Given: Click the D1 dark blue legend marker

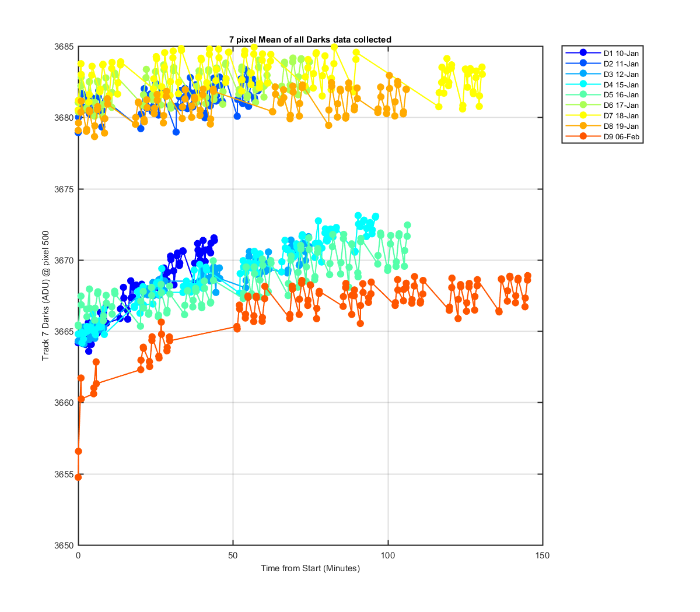Looking at the screenshot, I should [x=583, y=53].
